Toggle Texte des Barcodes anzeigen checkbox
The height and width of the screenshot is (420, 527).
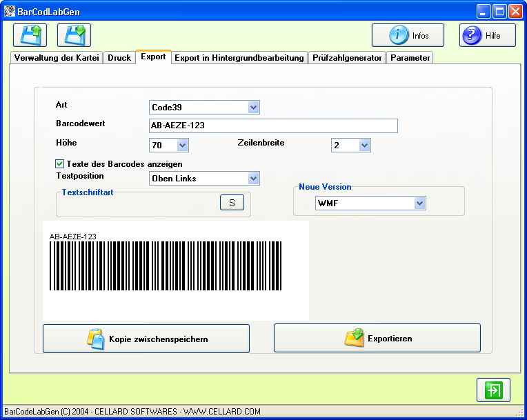pyautogui.click(x=59, y=164)
